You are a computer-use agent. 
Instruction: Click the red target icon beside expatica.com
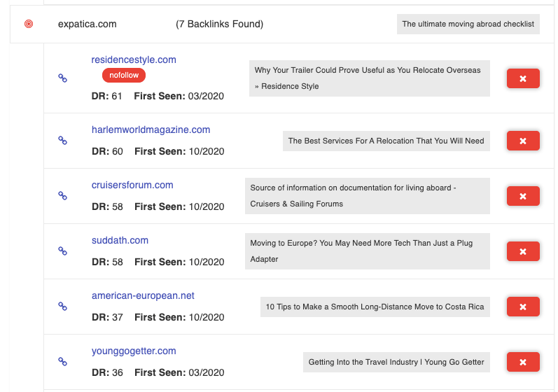(29, 24)
